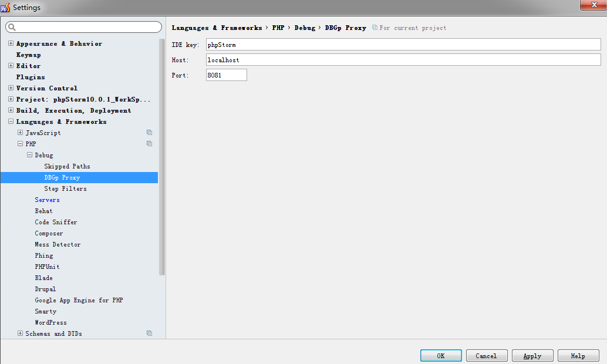The image size is (607, 364).
Task: Expand the Version Control node
Action: pos(11,88)
